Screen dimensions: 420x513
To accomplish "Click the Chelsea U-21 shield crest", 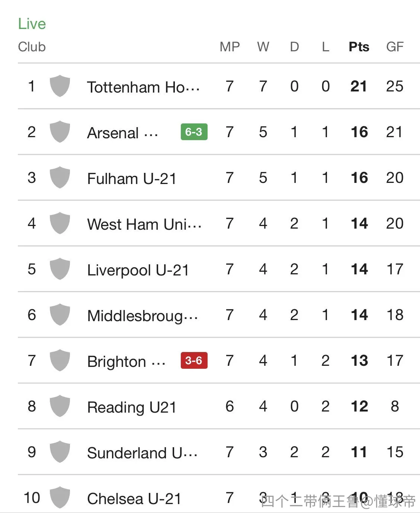I will (60, 497).
